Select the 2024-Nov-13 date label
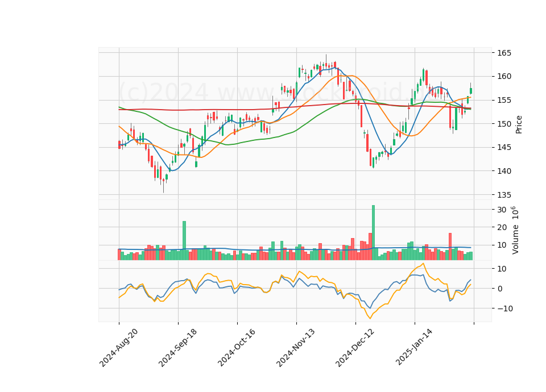Viewport: 546px width, 392px height. click(296, 348)
